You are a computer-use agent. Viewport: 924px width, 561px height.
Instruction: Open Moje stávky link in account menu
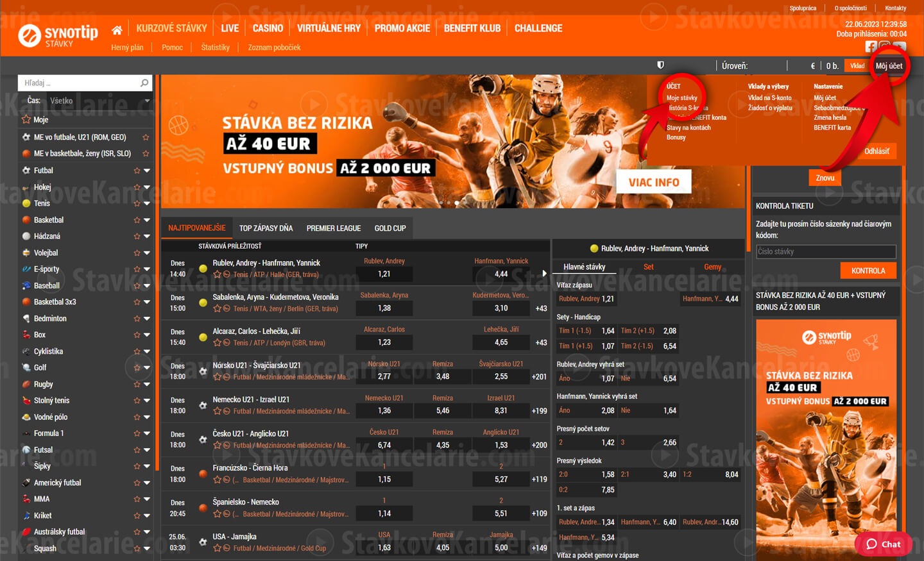tap(681, 98)
